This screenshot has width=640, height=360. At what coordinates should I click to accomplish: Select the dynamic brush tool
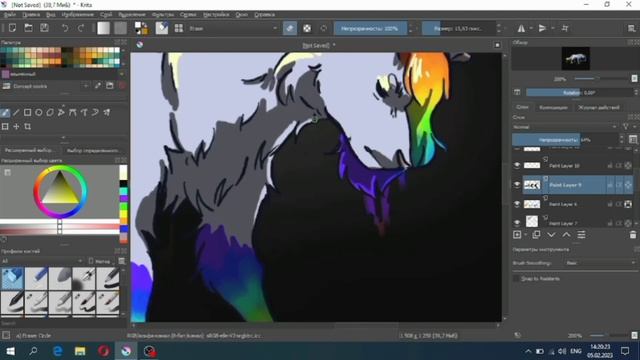coord(95,112)
